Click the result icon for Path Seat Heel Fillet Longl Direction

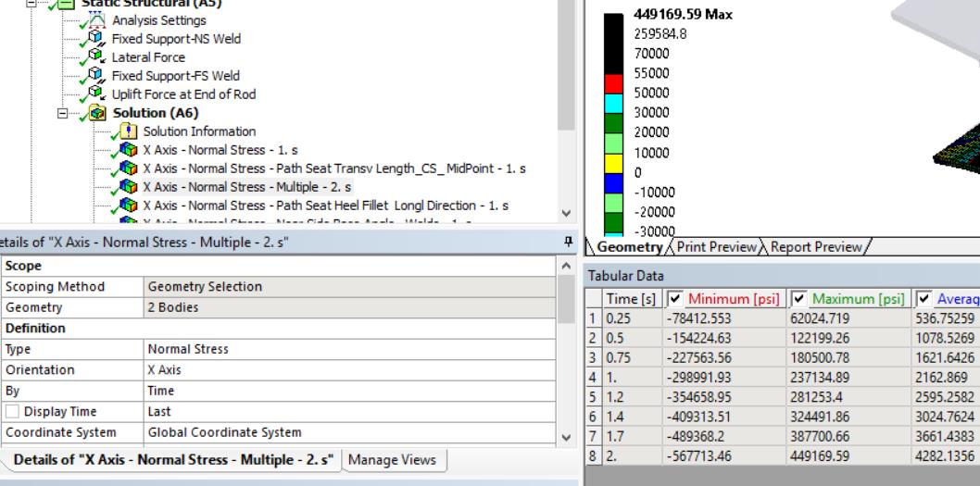(128, 206)
